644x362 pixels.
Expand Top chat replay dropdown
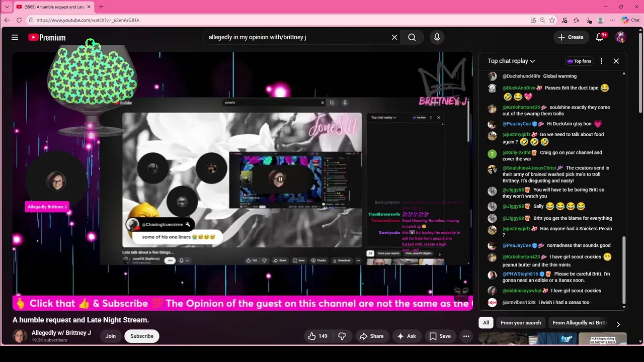pos(511,61)
